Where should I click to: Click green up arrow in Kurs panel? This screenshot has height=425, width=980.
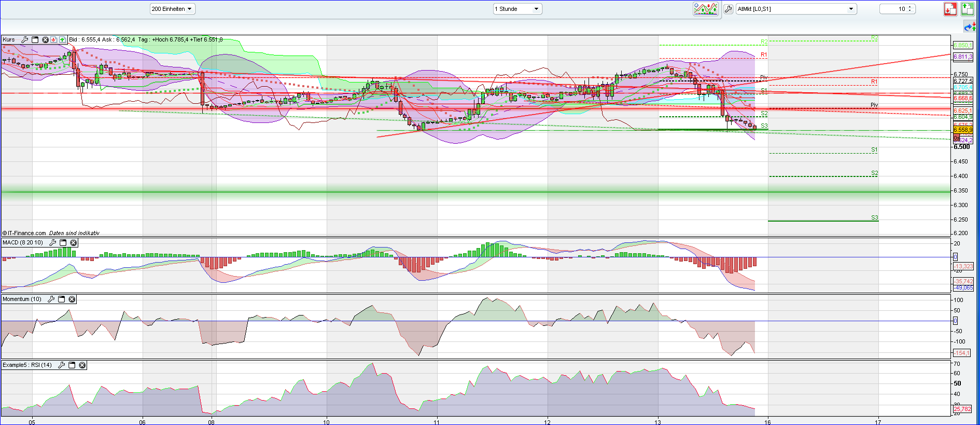(x=62, y=39)
